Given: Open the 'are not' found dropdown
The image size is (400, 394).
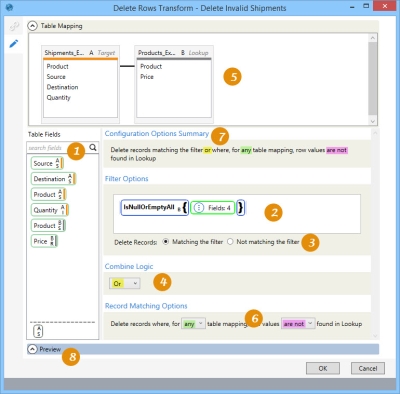Looking at the screenshot, I should 298,324.
